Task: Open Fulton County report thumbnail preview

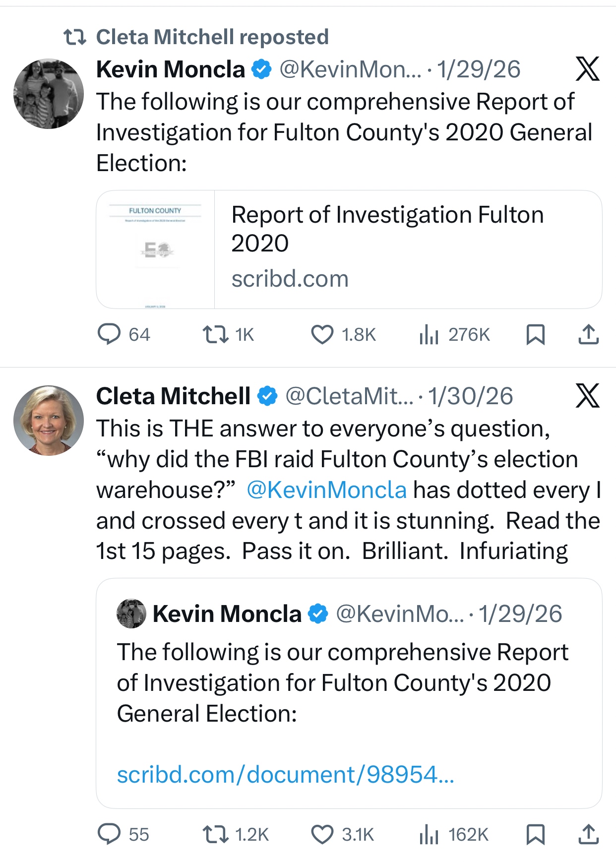Action: 155,249
